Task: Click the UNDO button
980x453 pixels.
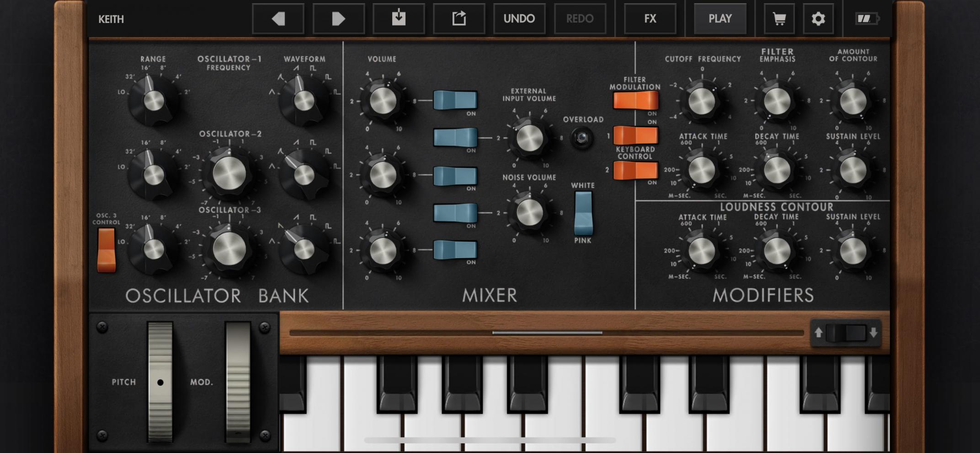Action: (x=519, y=19)
